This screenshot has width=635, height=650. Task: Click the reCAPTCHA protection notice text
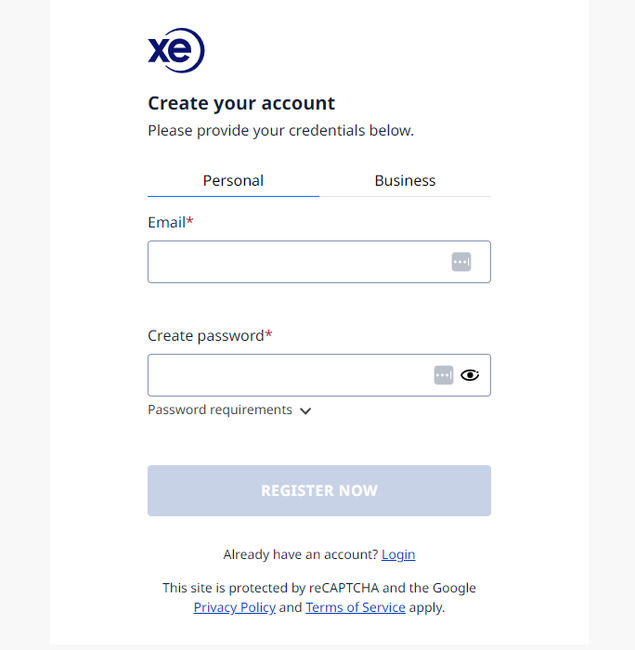[x=319, y=588]
